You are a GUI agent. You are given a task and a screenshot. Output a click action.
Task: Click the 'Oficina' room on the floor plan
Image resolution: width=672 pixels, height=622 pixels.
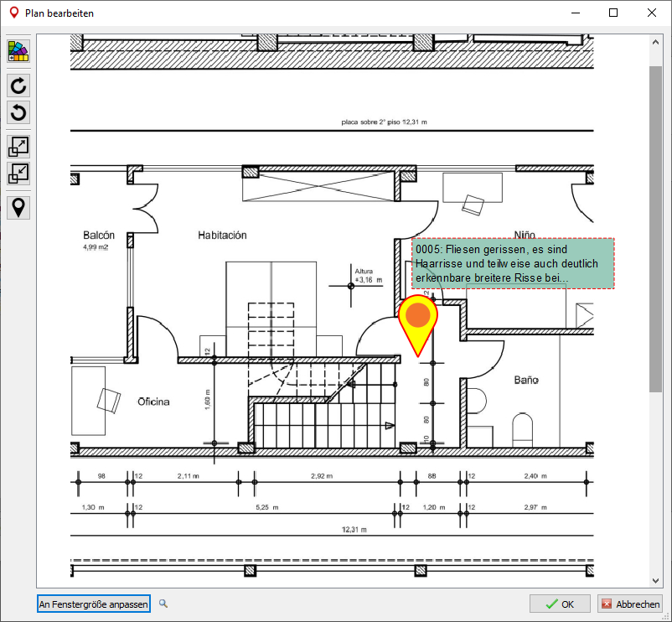(153, 402)
